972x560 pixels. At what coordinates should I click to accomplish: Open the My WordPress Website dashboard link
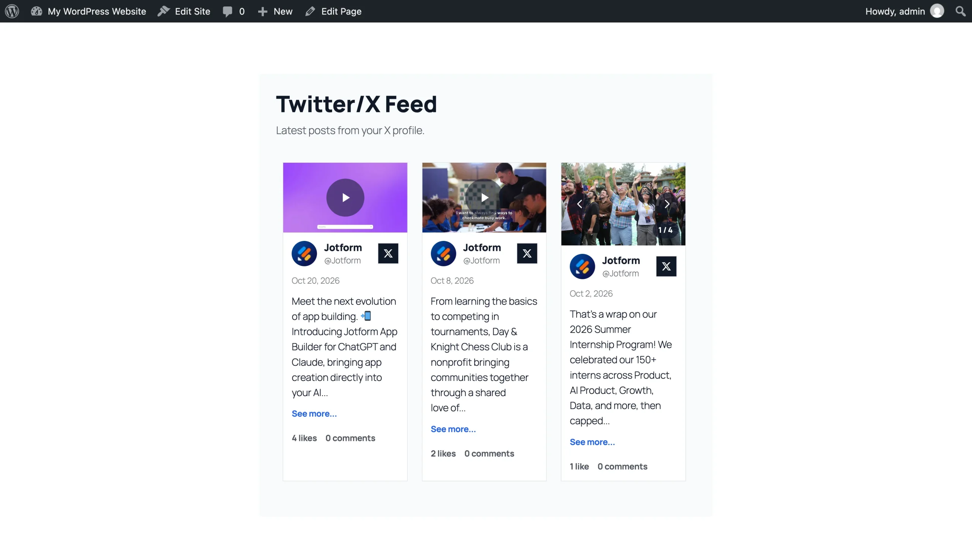(x=88, y=11)
